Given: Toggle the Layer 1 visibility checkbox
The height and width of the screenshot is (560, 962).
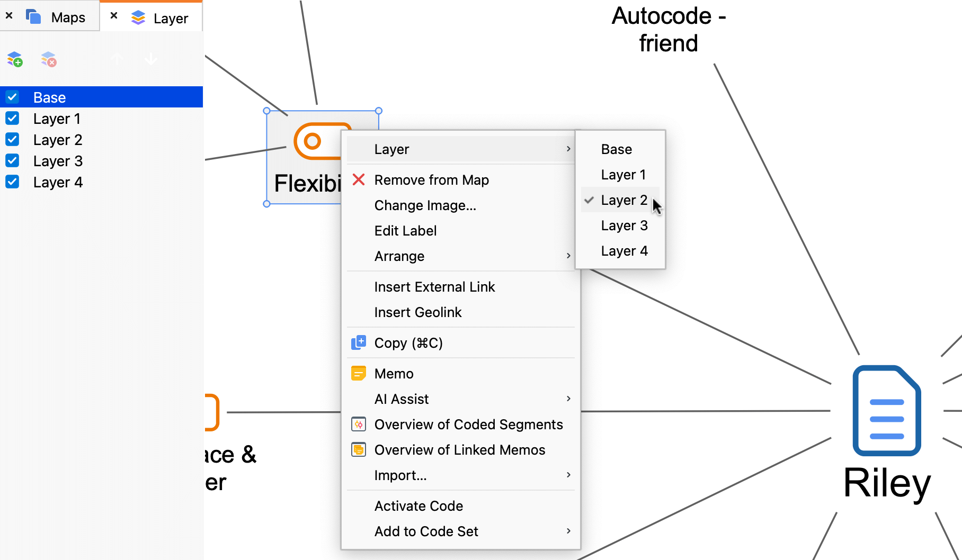Looking at the screenshot, I should coord(12,118).
